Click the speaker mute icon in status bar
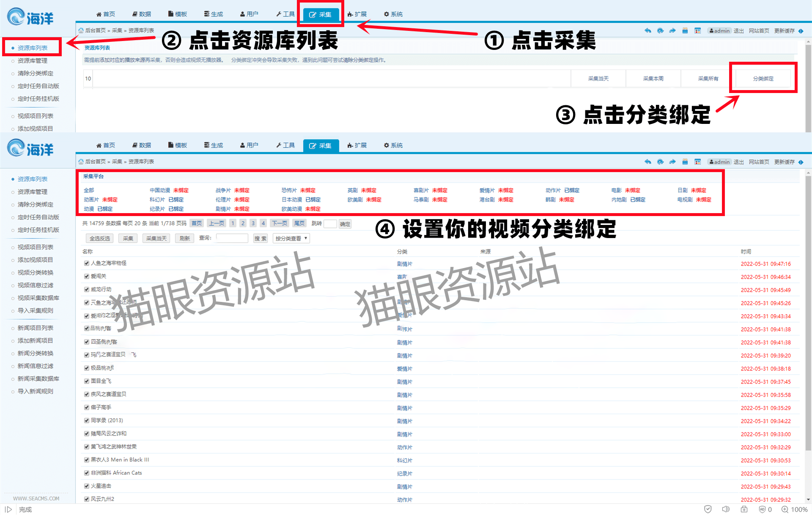This screenshot has height=515, width=812. (726, 510)
